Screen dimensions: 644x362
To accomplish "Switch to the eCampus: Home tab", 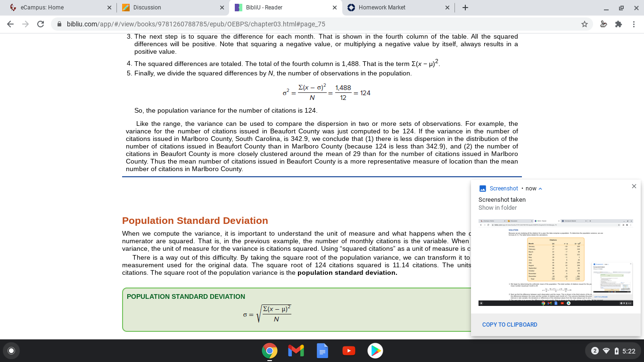I will (x=58, y=8).
